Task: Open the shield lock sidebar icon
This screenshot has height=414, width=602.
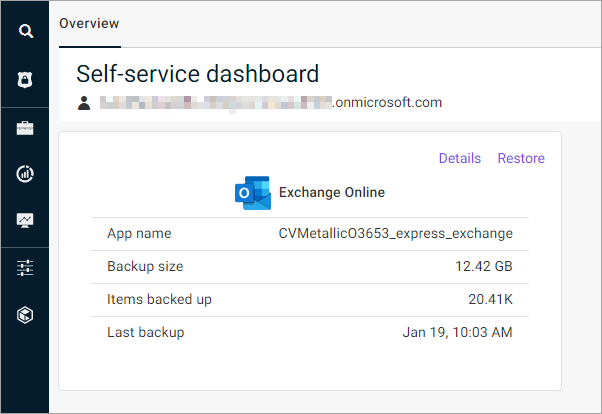Action: 25,80
